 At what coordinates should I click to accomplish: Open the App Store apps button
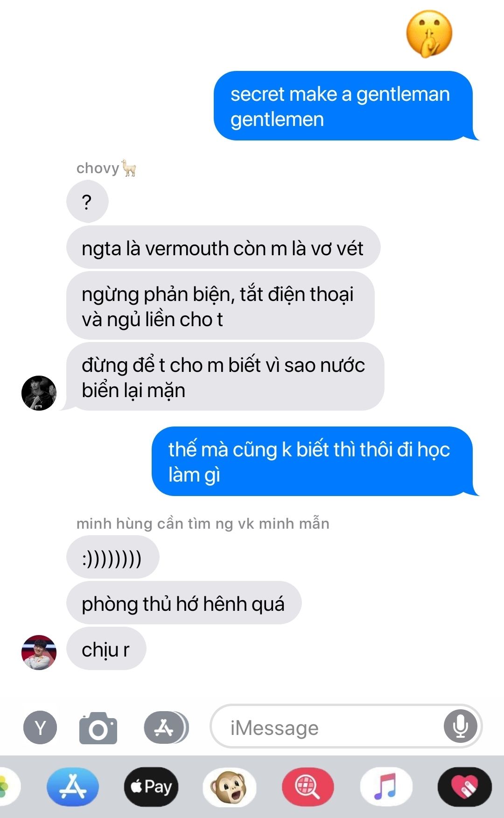[166, 727]
